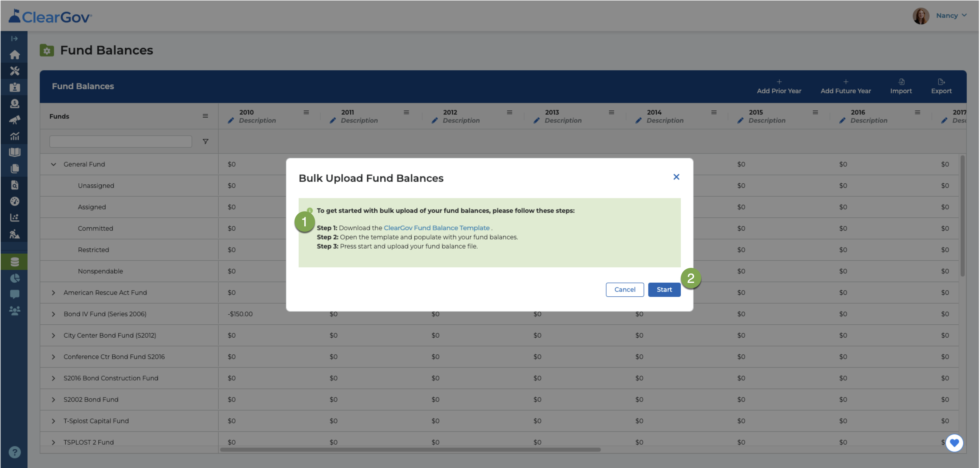Click the Funds filter text field

pos(121,141)
